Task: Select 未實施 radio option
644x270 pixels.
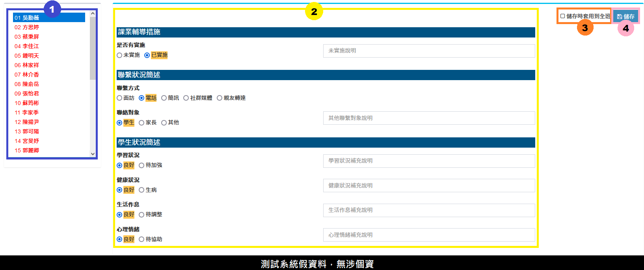Action: (x=119, y=55)
